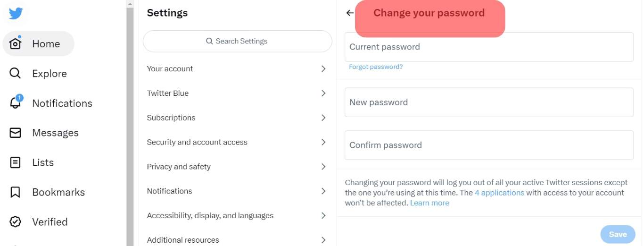This screenshot has height=246, width=644.
Task: Open Security and account access settings
Action: 197,142
